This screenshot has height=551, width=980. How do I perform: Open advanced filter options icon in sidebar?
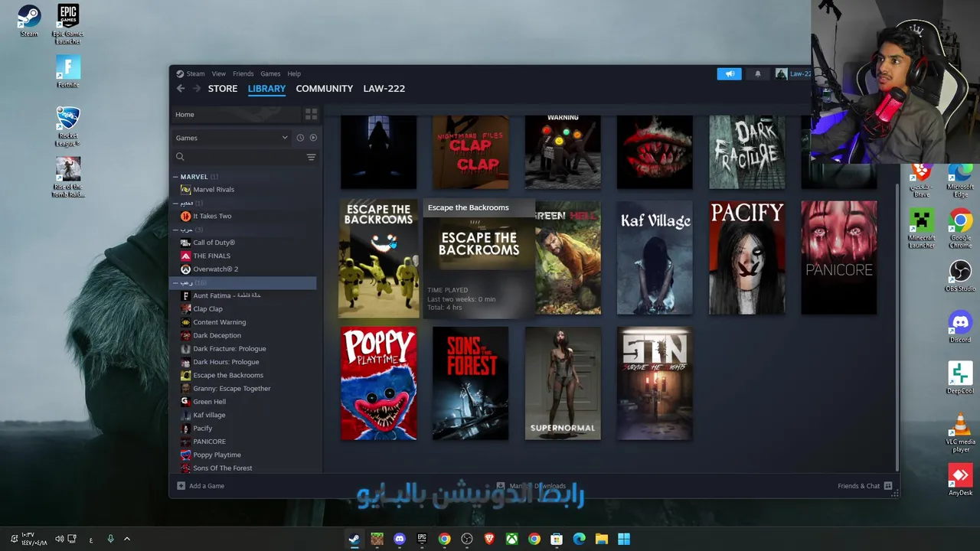point(311,157)
